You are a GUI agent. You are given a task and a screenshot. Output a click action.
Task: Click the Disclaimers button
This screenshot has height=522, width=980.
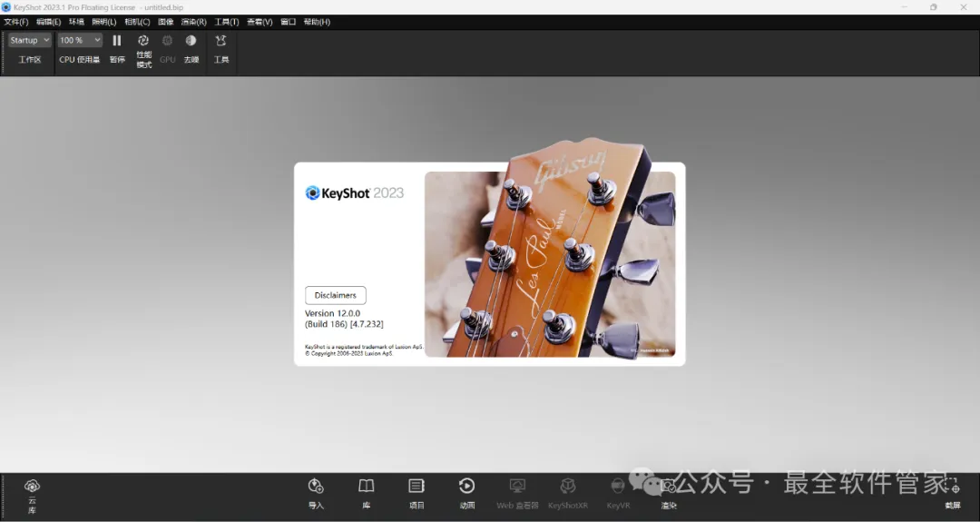pyautogui.click(x=336, y=295)
